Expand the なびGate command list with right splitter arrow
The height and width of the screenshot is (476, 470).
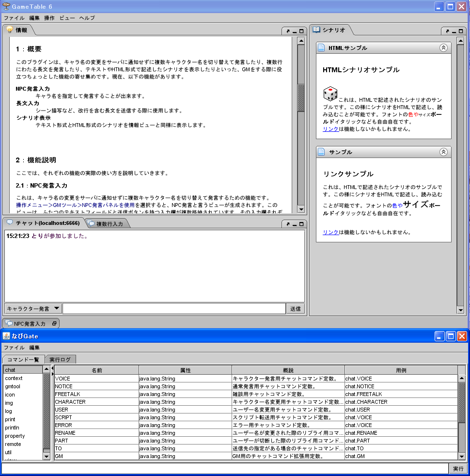pyautogui.click(x=52, y=374)
